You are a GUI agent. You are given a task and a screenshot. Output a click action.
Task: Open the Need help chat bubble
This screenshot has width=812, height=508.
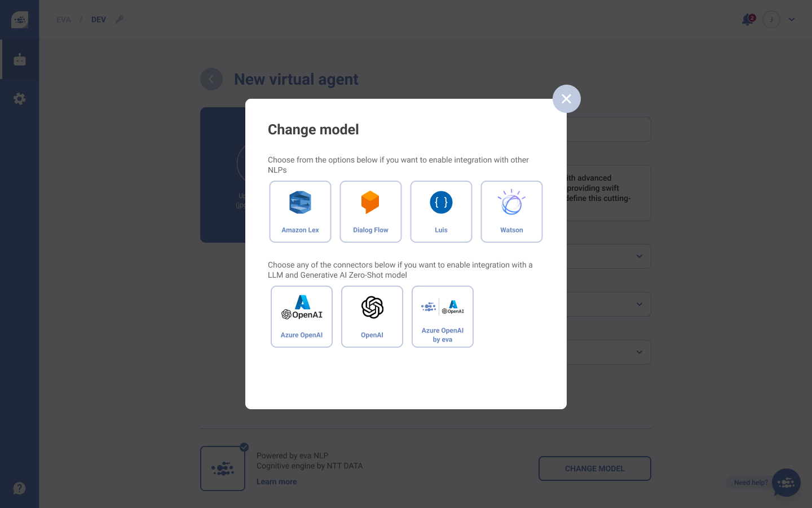[786, 483]
